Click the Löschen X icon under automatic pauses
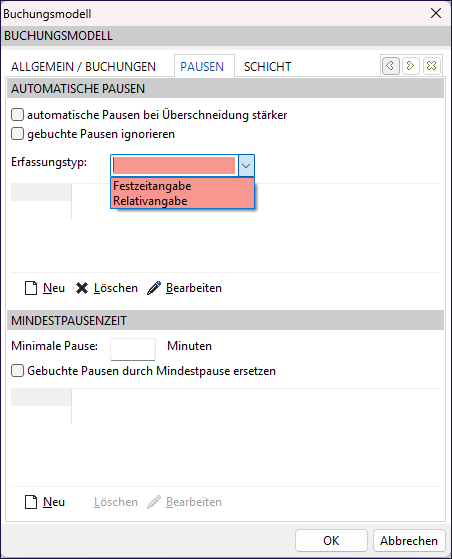452x559 pixels. pos(82,288)
